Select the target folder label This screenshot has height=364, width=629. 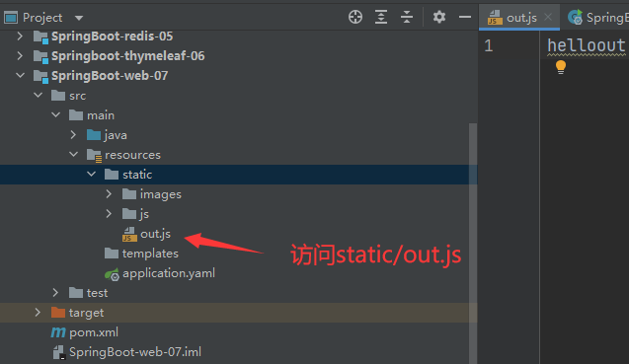tap(86, 313)
